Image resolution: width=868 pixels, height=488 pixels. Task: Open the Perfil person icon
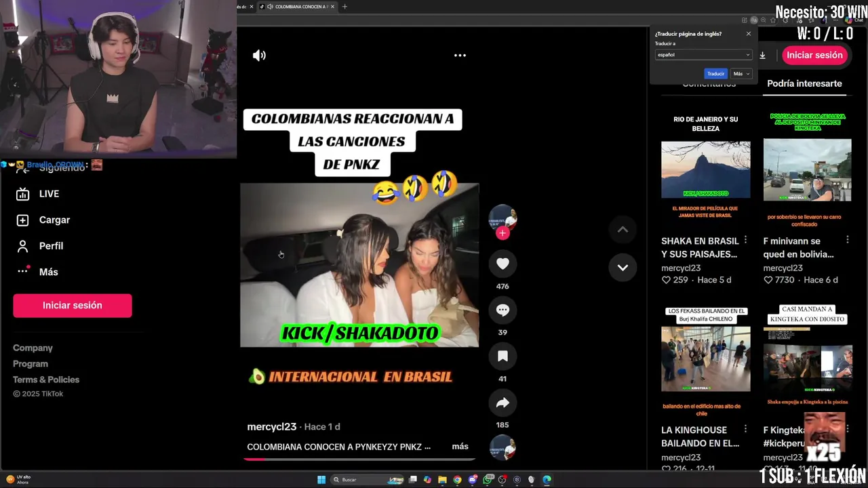22,246
